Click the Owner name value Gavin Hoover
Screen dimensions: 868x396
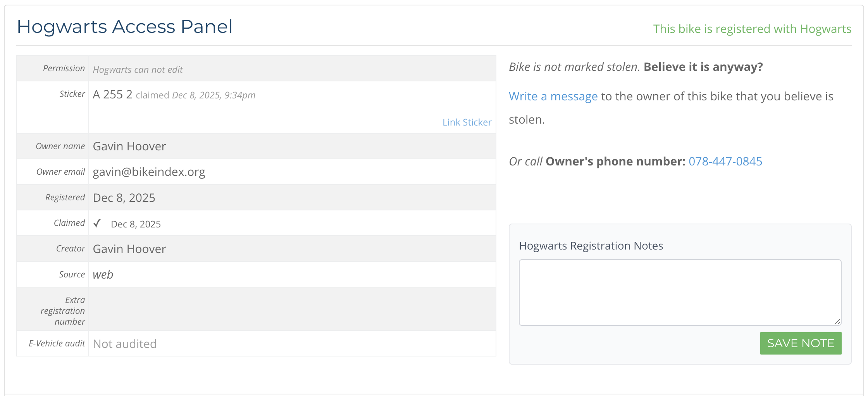pyautogui.click(x=129, y=146)
